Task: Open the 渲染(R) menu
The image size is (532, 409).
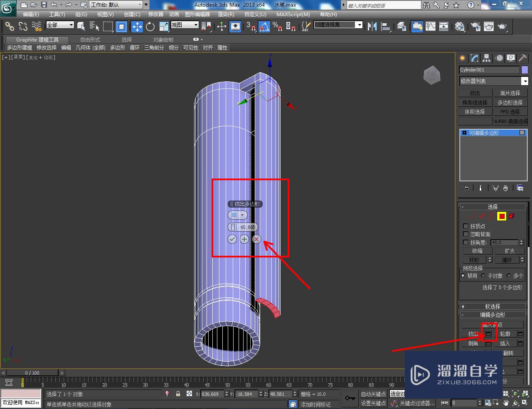Action: 226,15
